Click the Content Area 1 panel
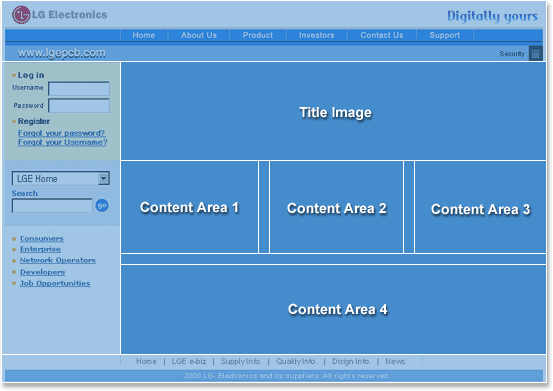The height and width of the screenshot is (391, 553). click(189, 207)
